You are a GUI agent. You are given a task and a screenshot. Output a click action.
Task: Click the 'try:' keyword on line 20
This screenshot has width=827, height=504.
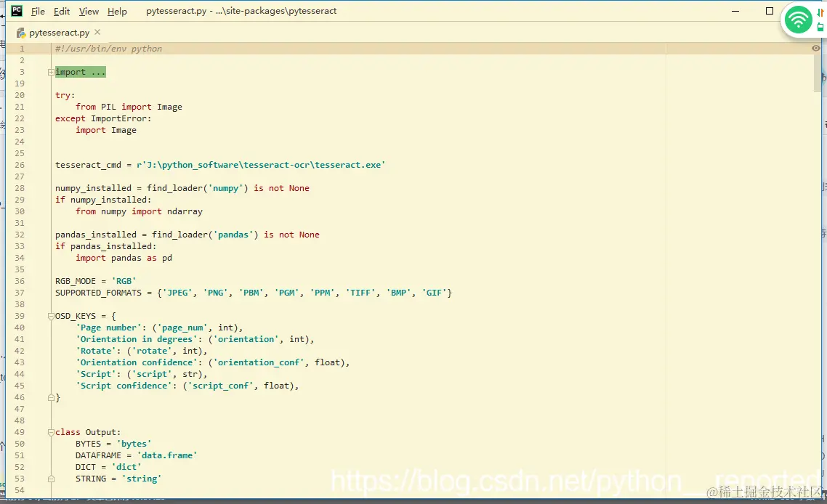65,95
